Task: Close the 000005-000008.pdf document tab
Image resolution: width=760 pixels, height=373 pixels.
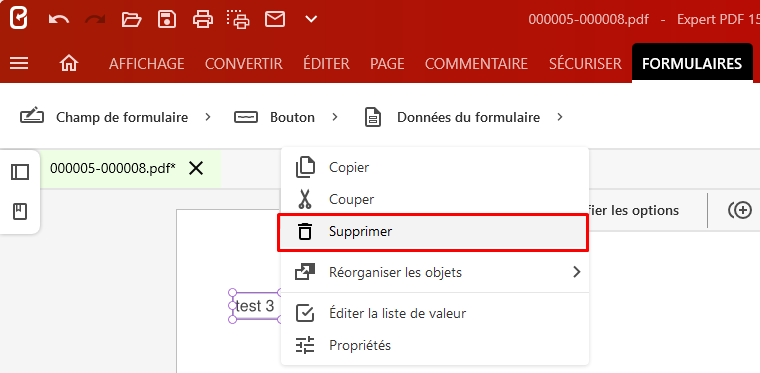Action: click(196, 169)
